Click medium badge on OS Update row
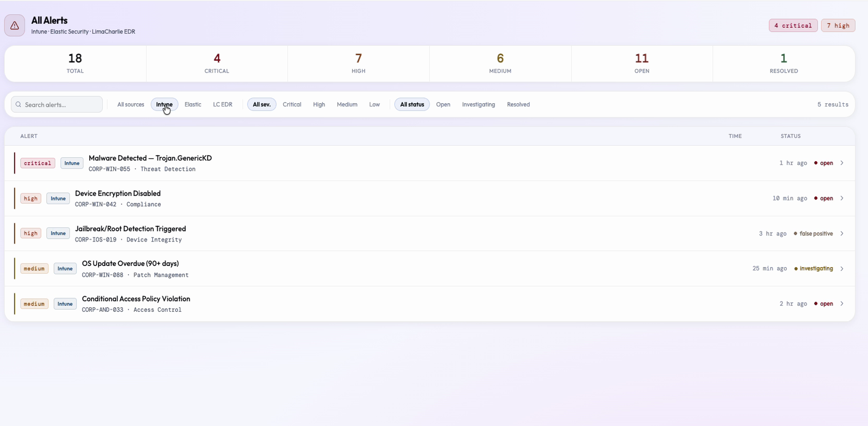This screenshot has height=426, width=868. (34, 269)
